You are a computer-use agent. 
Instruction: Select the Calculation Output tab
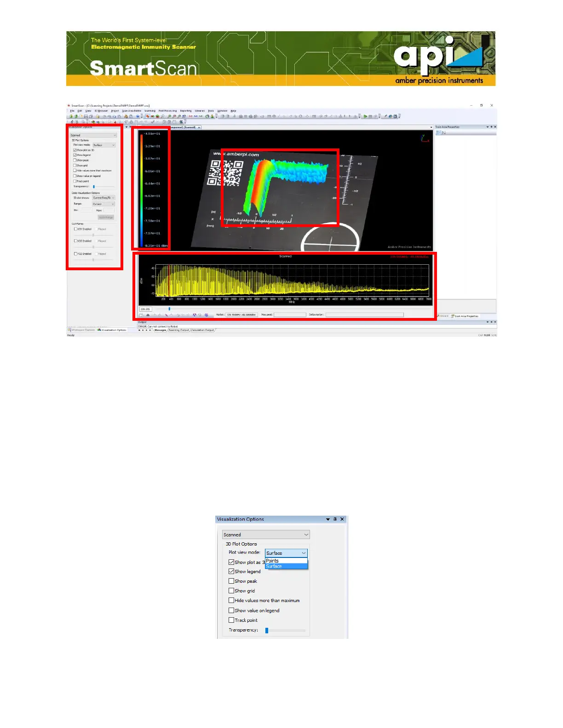[202, 330]
